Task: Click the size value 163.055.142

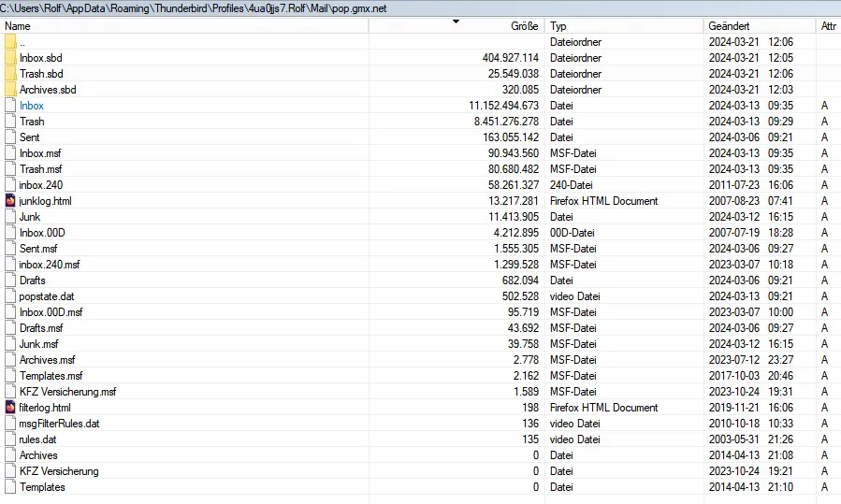Action: (x=510, y=137)
